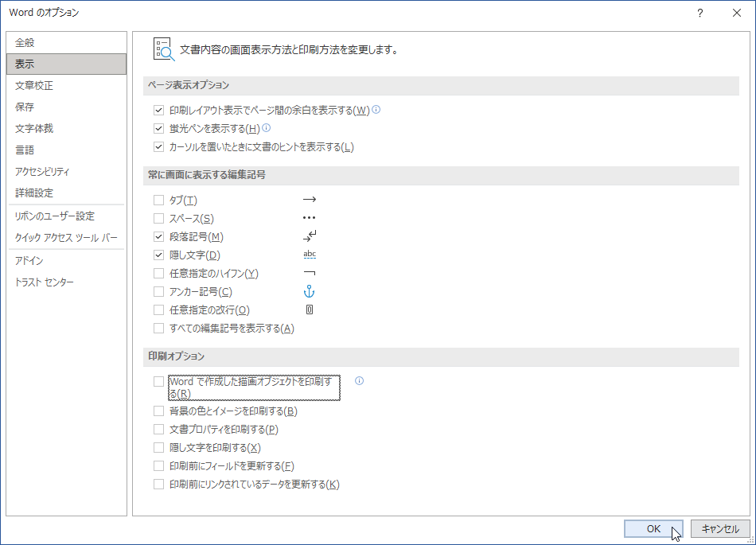Click the space dots symbol icon

tap(309, 218)
